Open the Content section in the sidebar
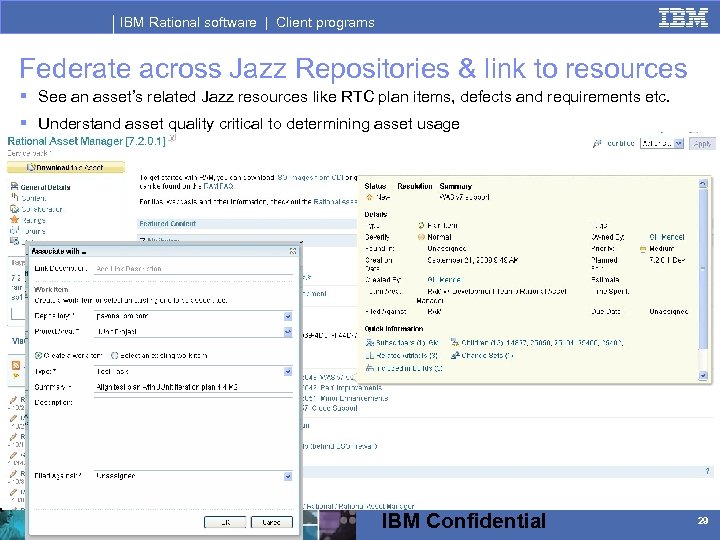The image size is (720, 540). [x=33, y=198]
